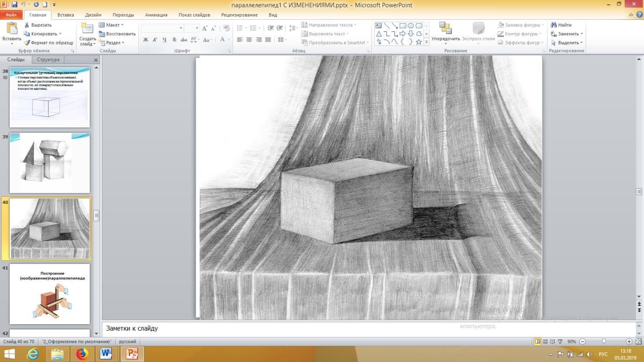Reset slide layout with Восстановить

tap(118, 34)
